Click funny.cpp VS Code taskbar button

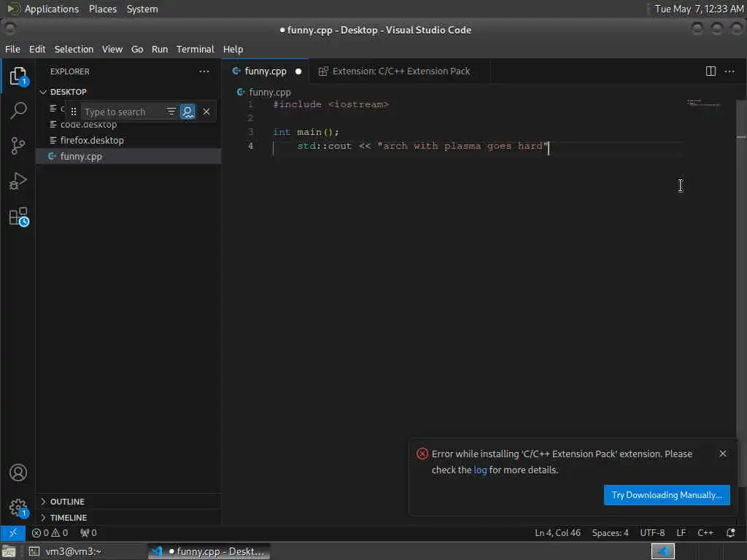tap(209, 551)
